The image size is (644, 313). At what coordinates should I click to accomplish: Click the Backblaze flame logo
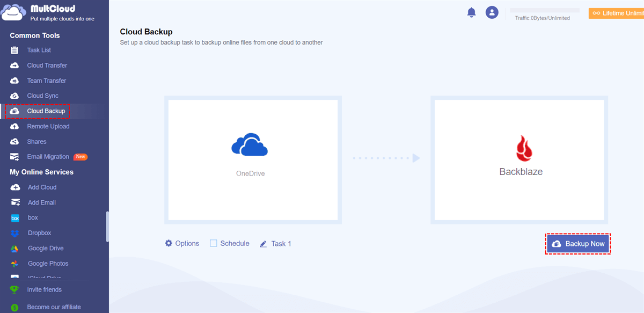tap(524, 149)
